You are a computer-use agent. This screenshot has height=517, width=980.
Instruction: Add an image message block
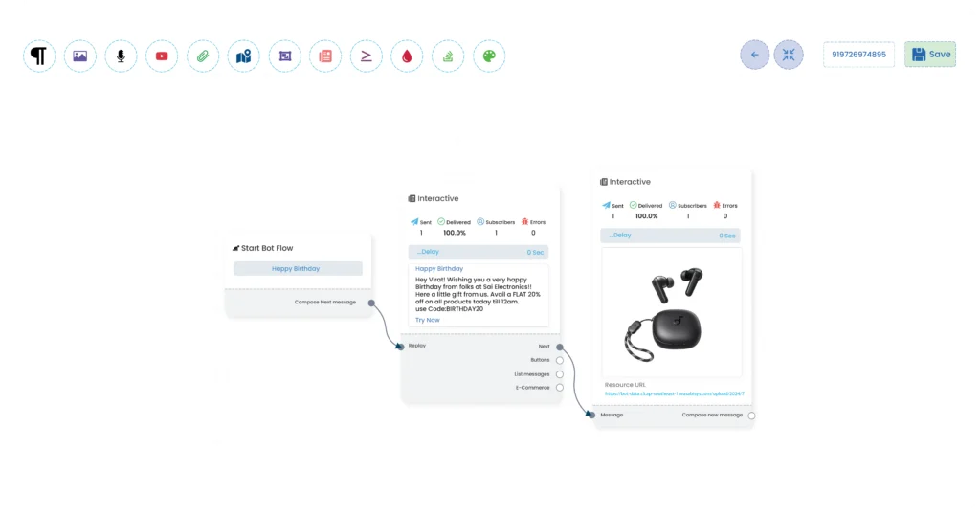80,56
